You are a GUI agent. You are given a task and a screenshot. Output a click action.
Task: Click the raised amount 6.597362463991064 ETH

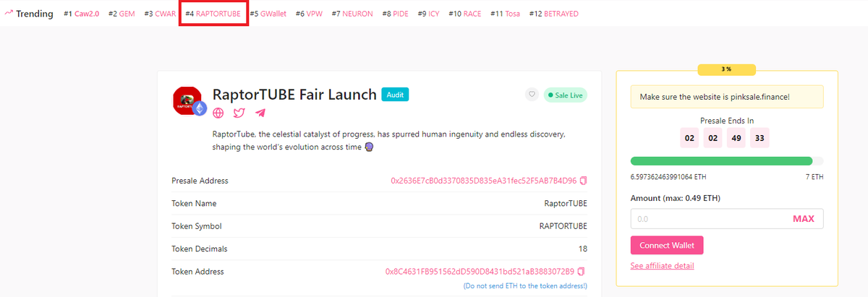(668, 176)
